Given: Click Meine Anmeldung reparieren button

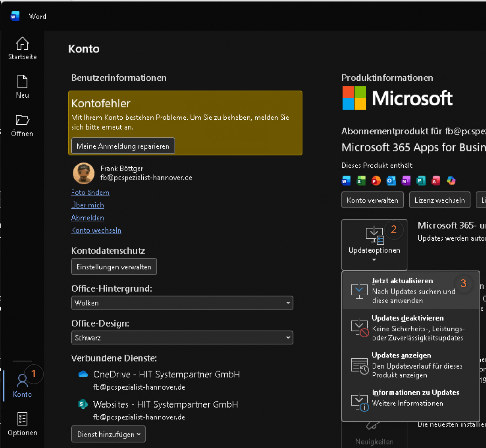Looking at the screenshot, I should click(123, 146).
